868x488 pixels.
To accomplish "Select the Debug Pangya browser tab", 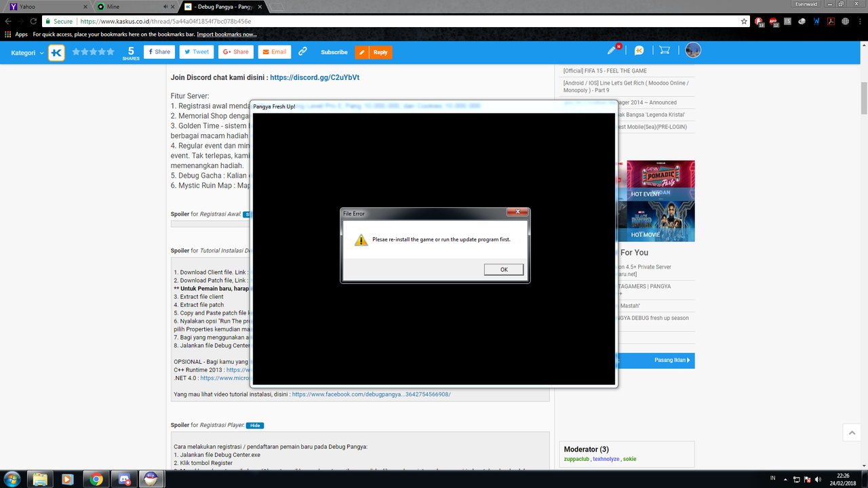I will (224, 7).
